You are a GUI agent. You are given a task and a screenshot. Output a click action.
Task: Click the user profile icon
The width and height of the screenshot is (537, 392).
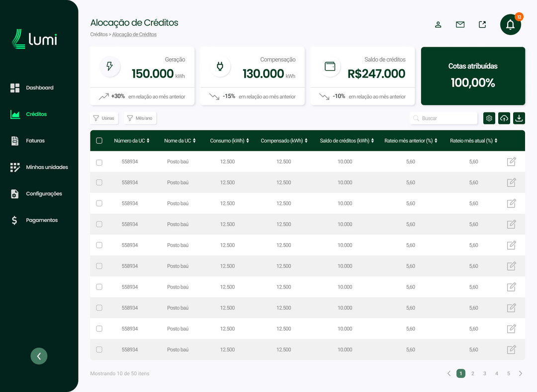tap(438, 24)
